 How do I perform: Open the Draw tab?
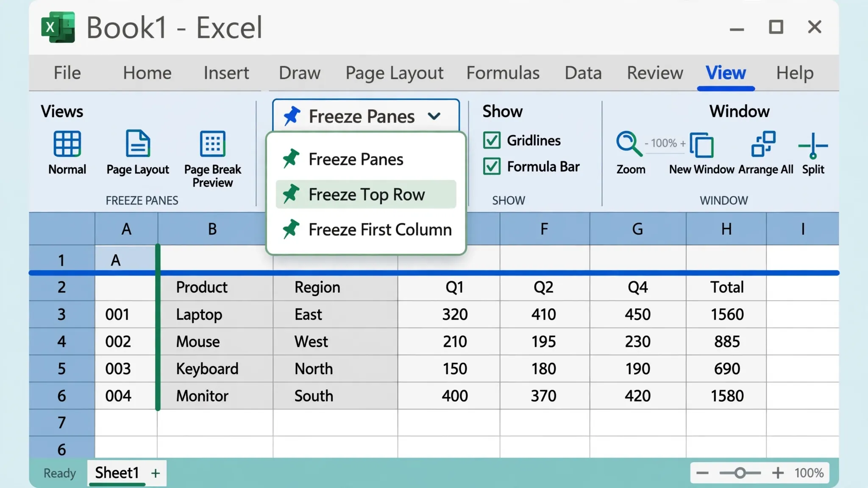300,73
